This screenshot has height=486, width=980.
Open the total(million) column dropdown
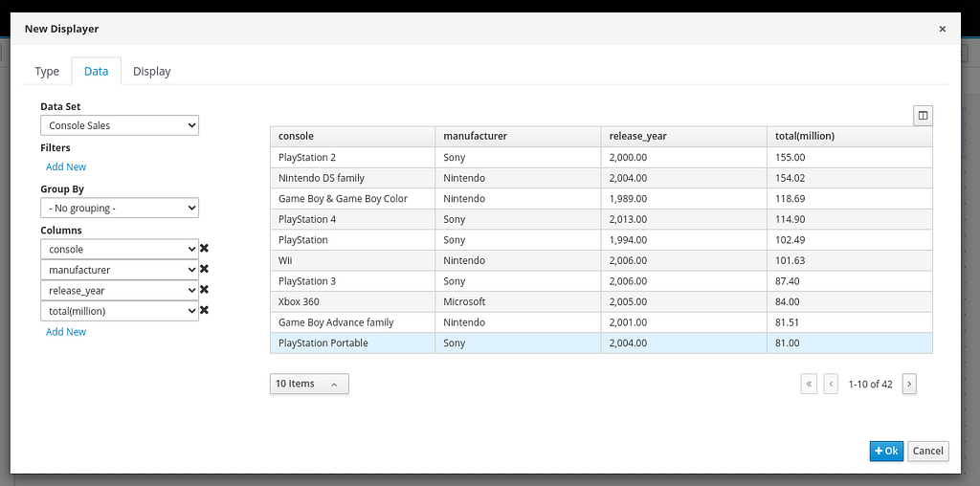(x=120, y=311)
